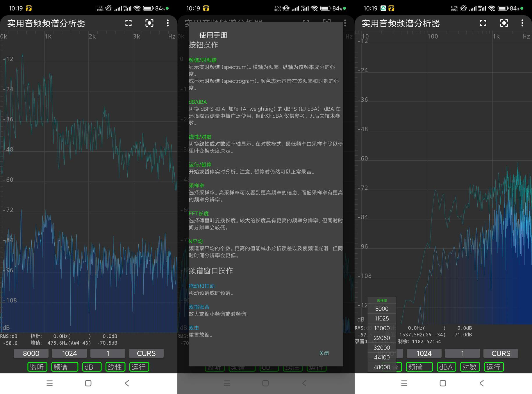Screen dimensions: 532x394
Task: Tap right screen log spectrum plot area
Action: coord(443,178)
